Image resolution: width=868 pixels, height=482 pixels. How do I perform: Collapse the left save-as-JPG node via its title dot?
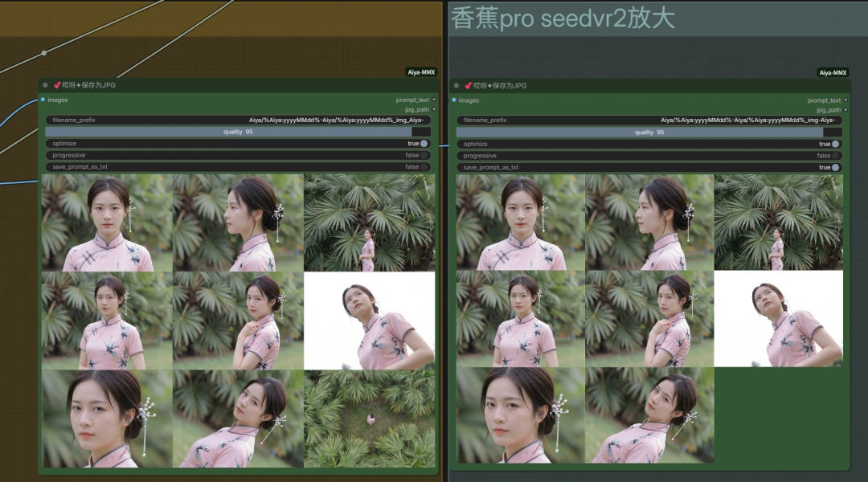point(46,85)
